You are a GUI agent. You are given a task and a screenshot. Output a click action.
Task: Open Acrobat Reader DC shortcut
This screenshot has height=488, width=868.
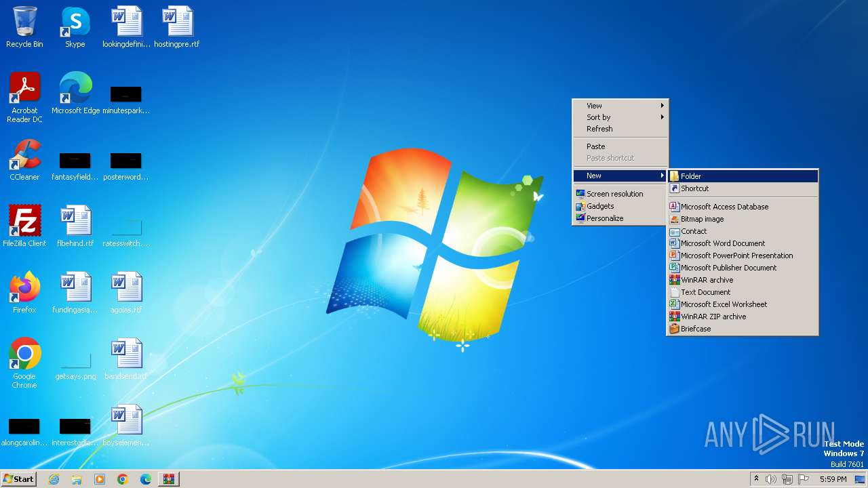[x=24, y=98]
